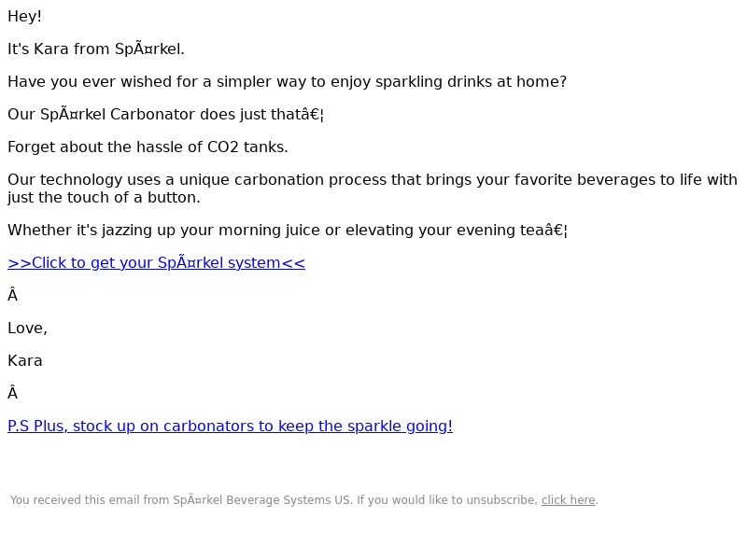The width and height of the screenshot is (747, 560).
Task: Open the 'Click to get your Spärkel system' link
Action: [156, 263]
